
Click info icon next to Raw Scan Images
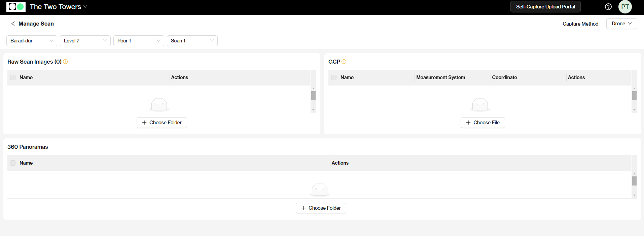[x=65, y=62]
